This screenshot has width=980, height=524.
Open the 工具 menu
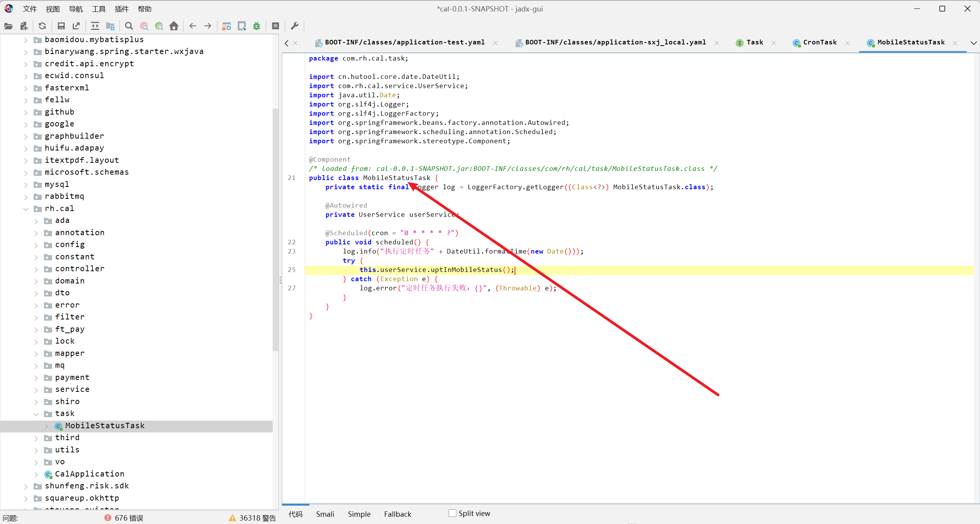[98, 9]
